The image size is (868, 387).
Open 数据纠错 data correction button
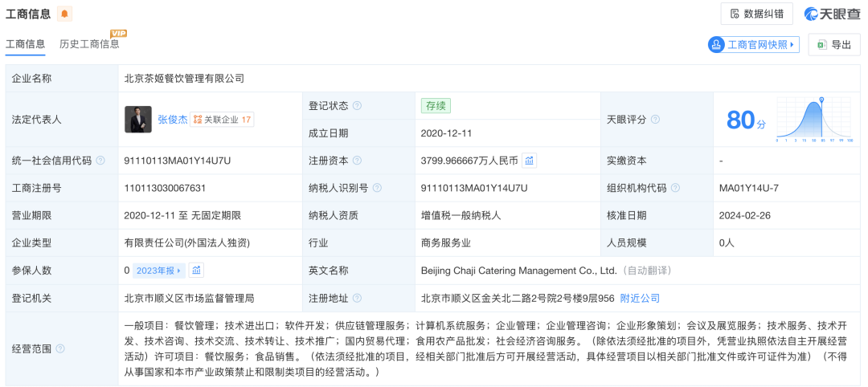(757, 14)
